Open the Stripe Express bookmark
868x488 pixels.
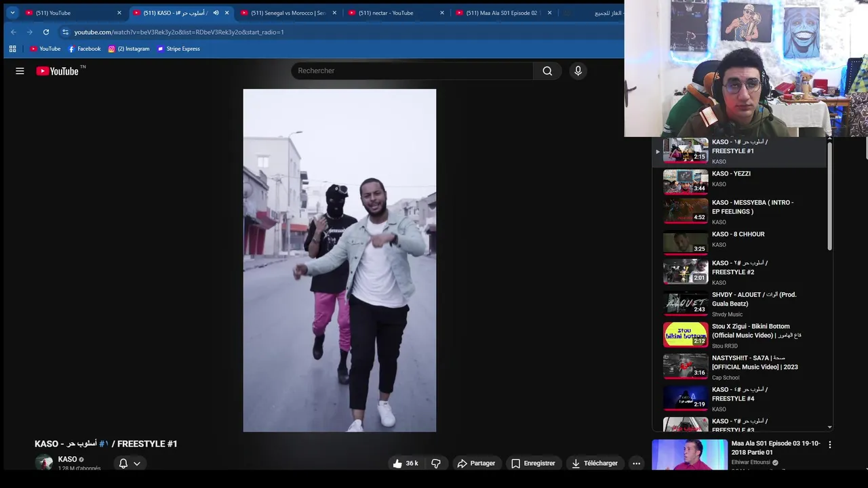(x=178, y=49)
